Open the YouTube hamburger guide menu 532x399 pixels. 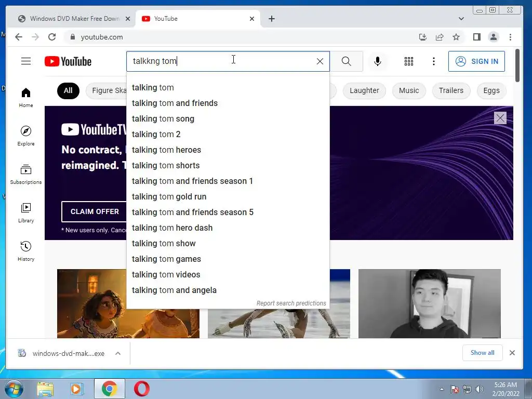(x=26, y=61)
